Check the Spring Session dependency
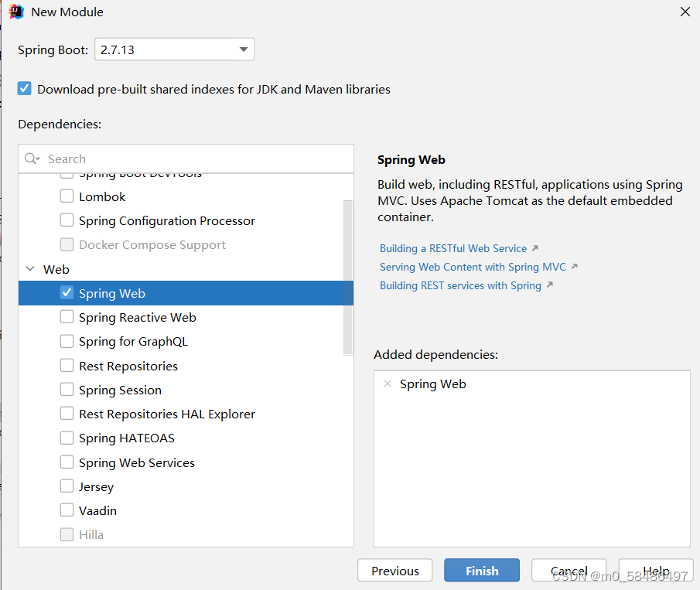This screenshot has width=700, height=590. [x=67, y=390]
